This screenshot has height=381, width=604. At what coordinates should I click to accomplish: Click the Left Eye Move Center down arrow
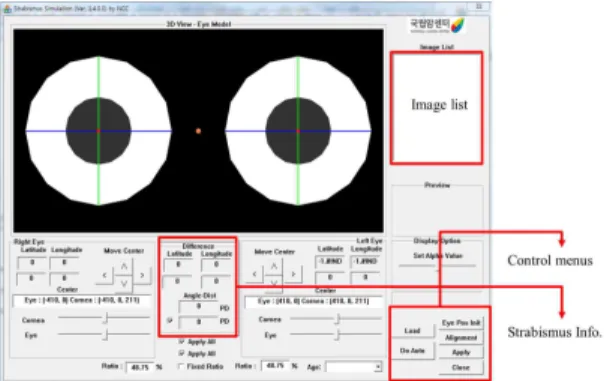pos(273,283)
